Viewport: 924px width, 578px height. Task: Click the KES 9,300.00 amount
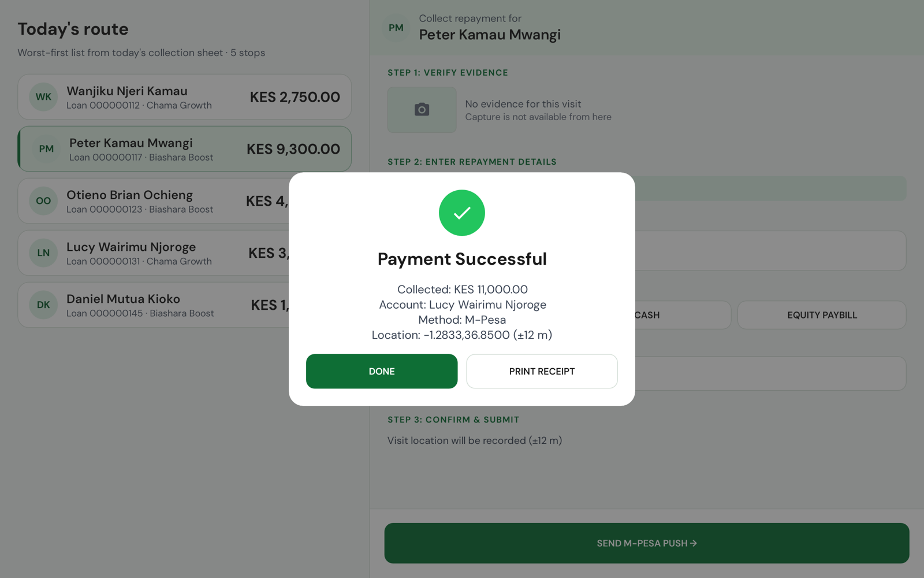pos(293,149)
